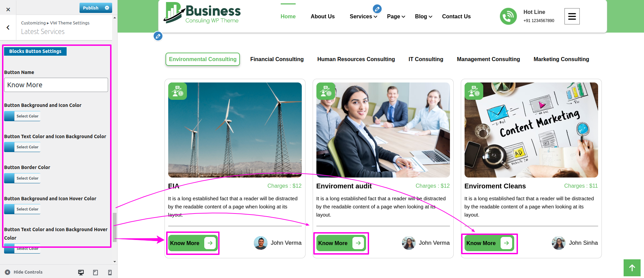The image size is (644, 278).
Task: Go back using the left chevron arrow
Action: [x=8, y=27]
